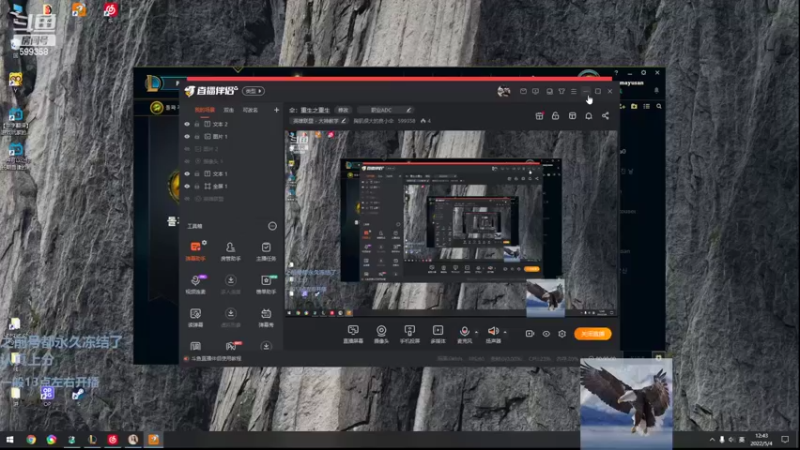Switch to the second scene tab
800x450 pixels.
(x=229, y=110)
